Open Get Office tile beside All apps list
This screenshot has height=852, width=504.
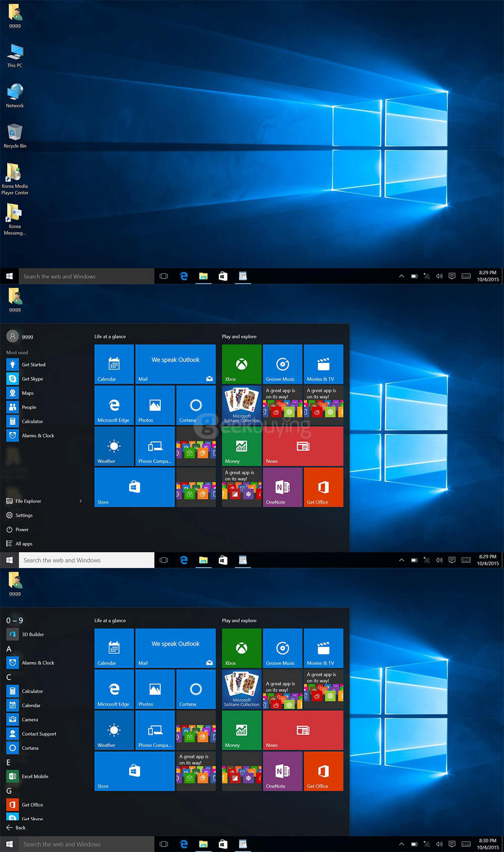point(324,771)
